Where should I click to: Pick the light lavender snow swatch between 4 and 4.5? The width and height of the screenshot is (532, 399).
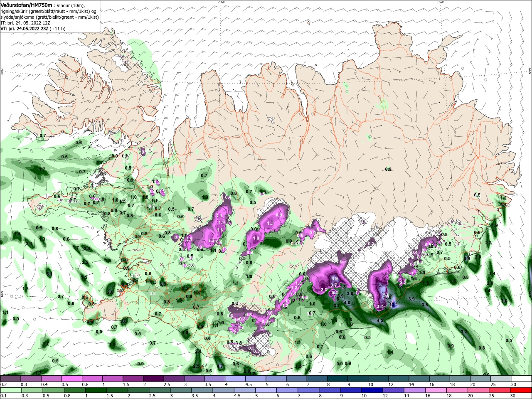[235, 379]
